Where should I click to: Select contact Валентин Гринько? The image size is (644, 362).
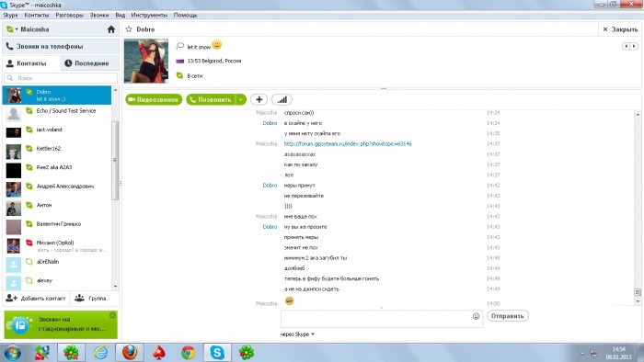pyautogui.click(x=57, y=227)
